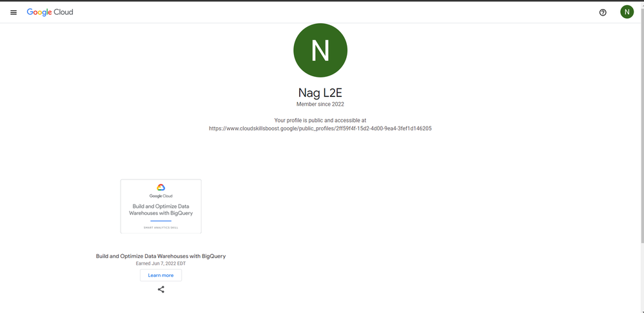Click the Earned Jun 7, 2022 EDT text
Screen dimensions: 644x313
click(x=161, y=263)
